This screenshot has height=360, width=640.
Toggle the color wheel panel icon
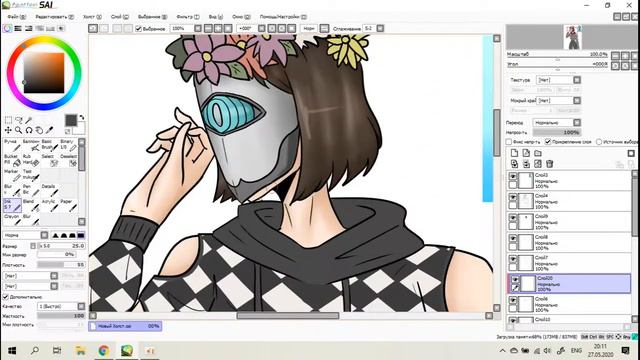coord(8,28)
